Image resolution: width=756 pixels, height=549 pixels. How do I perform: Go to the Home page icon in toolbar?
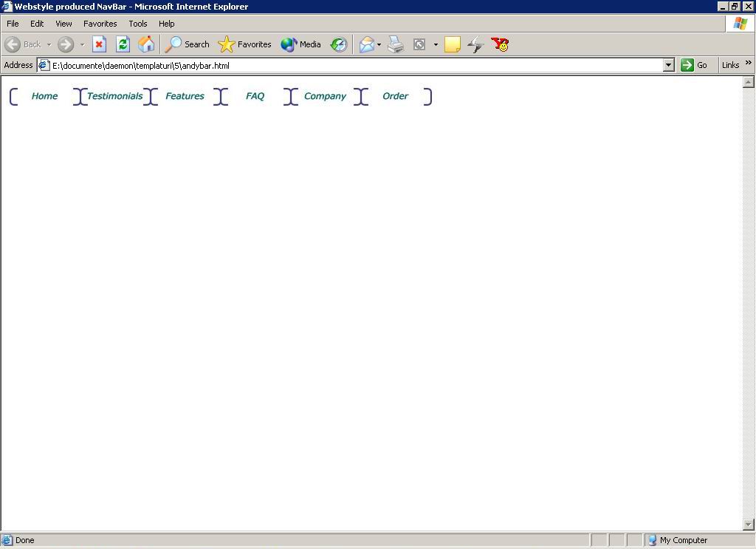(x=146, y=44)
